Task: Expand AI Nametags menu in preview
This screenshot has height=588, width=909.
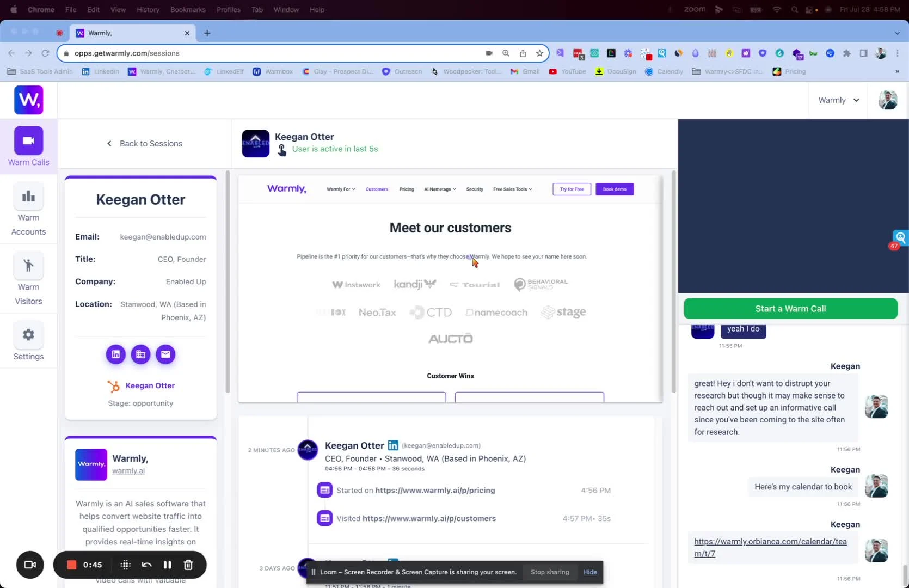Action: pyautogui.click(x=440, y=189)
